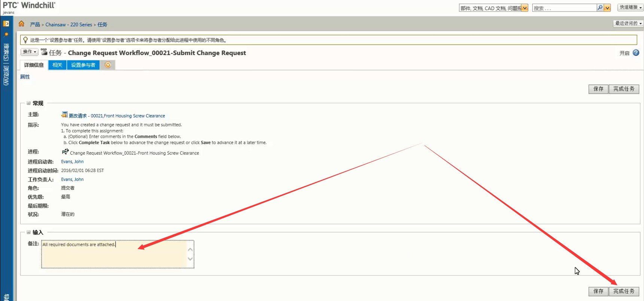The width and height of the screenshot is (644, 301).
Task: Click the priority value 最高
Action: [x=66, y=197]
